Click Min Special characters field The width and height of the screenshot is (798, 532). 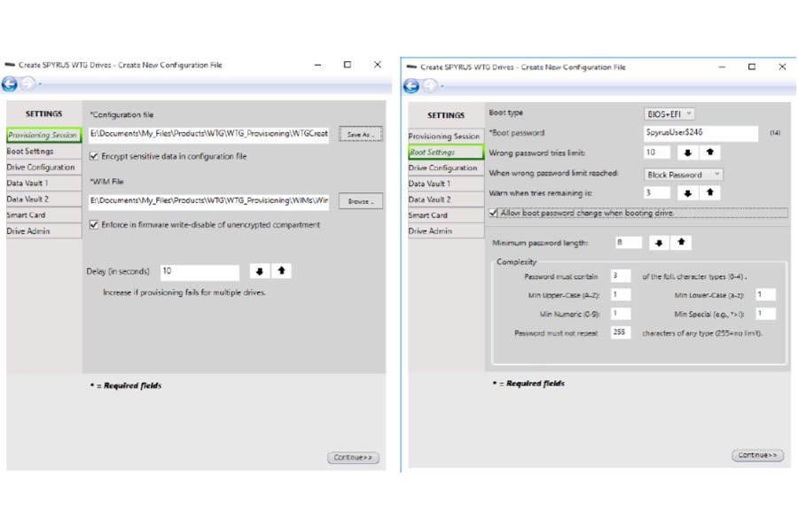click(x=765, y=313)
